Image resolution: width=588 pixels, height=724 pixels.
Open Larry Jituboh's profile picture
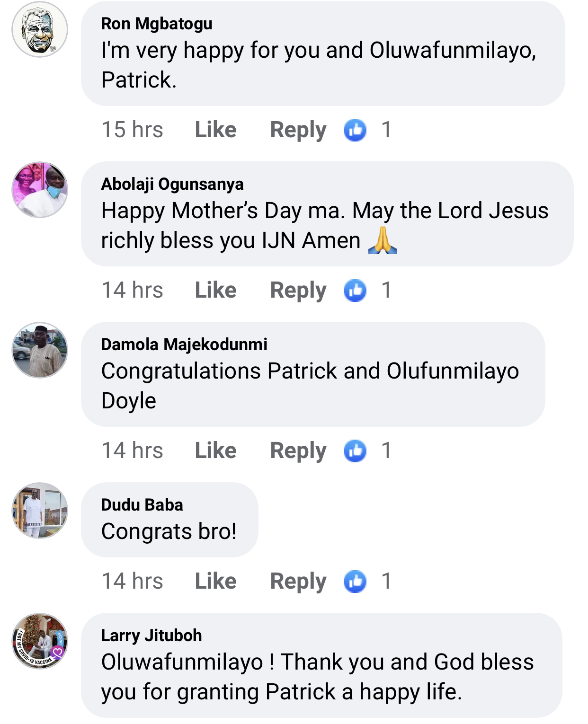[x=40, y=641]
